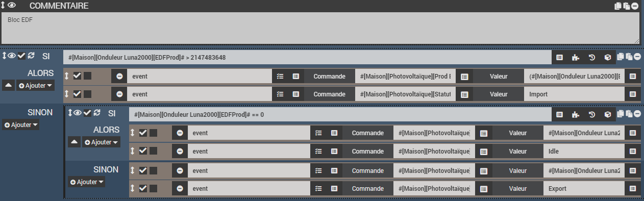Viewport: 644px width, 201px height.
Task: Delete the SI block with EDFProd > 2147483648
Action: point(637,57)
